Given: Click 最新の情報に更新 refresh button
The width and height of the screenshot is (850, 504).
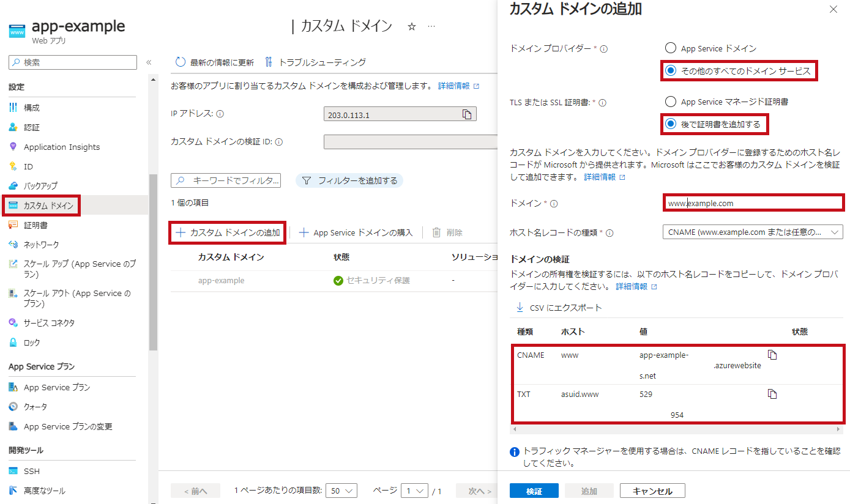Looking at the screenshot, I should click(x=214, y=62).
